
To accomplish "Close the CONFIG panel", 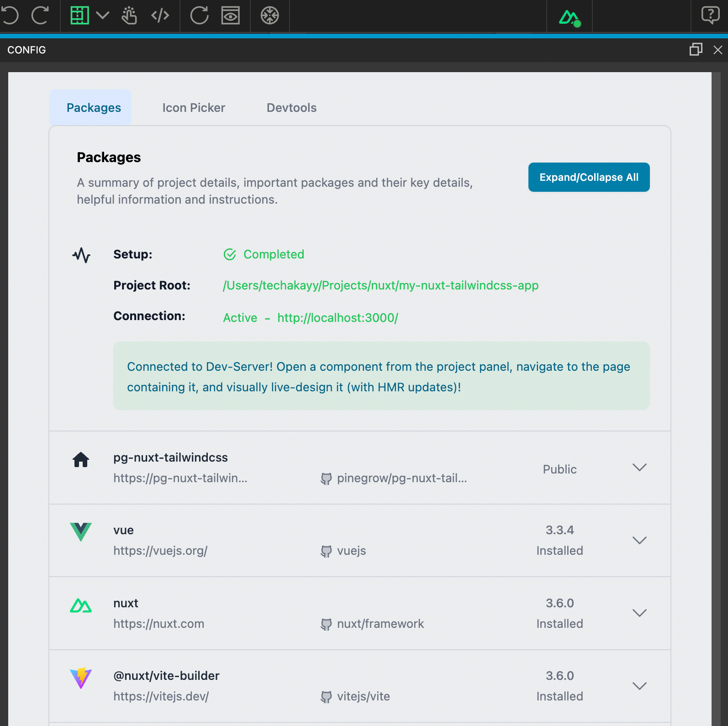I will [x=718, y=50].
